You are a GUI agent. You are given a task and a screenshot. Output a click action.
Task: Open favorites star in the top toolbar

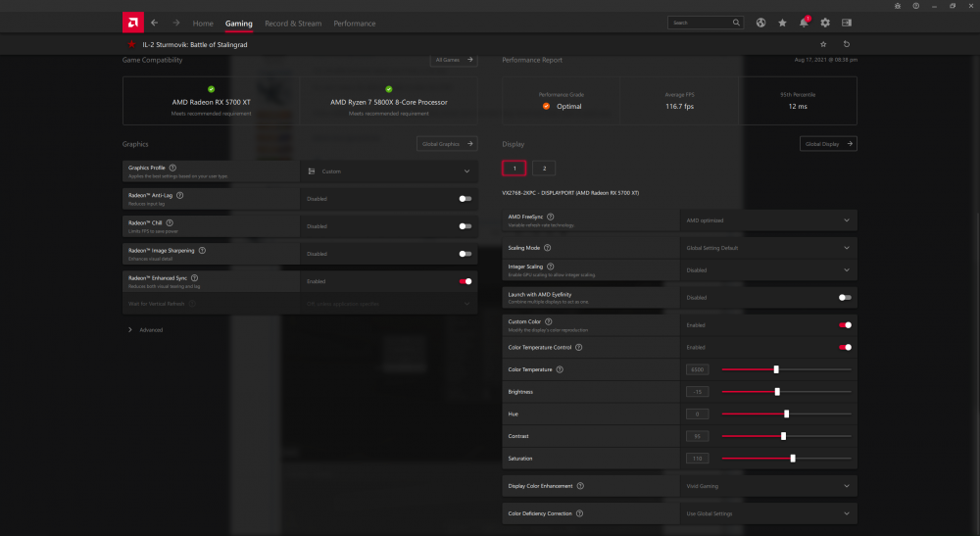click(782, 23)
